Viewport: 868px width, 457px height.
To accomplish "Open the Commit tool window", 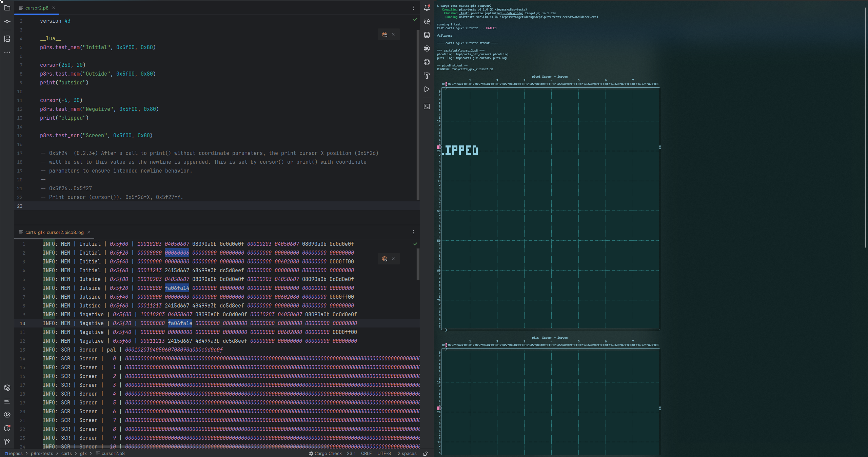I will (7, 21).
